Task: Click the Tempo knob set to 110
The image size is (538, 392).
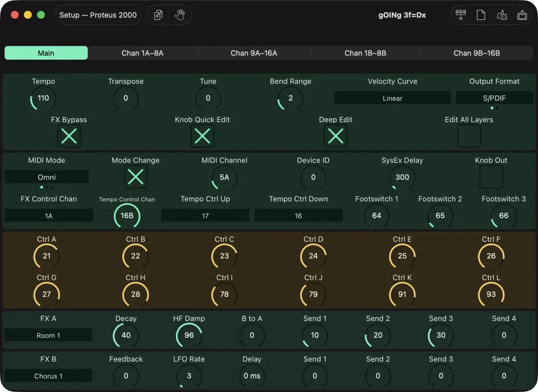Action: (x=43, y=98)
